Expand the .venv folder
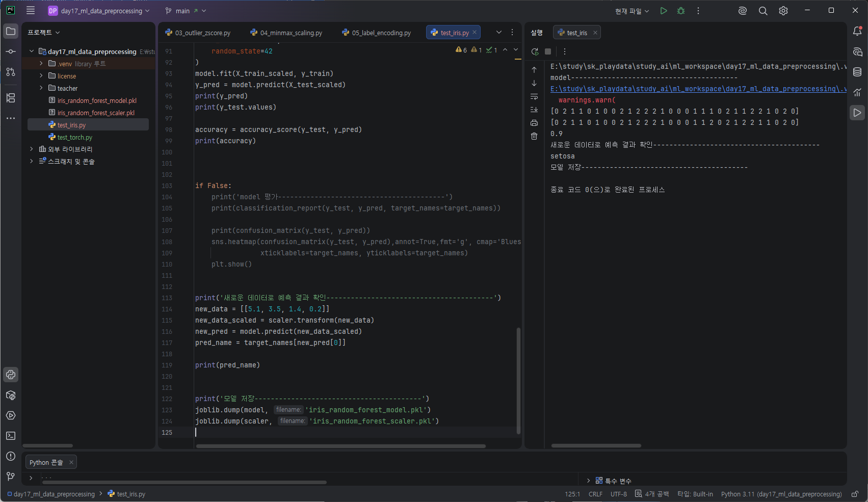The height and width of the screenshot is (502, 868). [x=41, y=64]
